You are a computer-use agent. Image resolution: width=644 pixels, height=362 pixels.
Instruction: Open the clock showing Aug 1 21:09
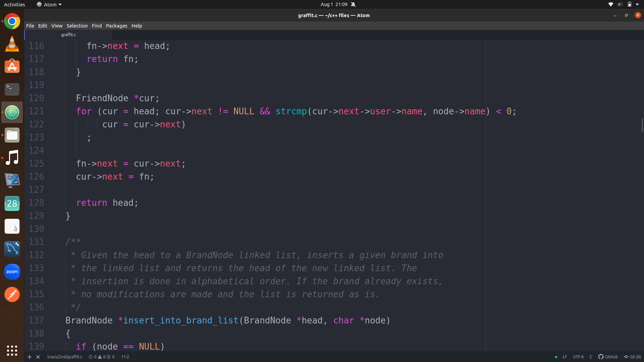pyautogui.click(x=334, y=4)
